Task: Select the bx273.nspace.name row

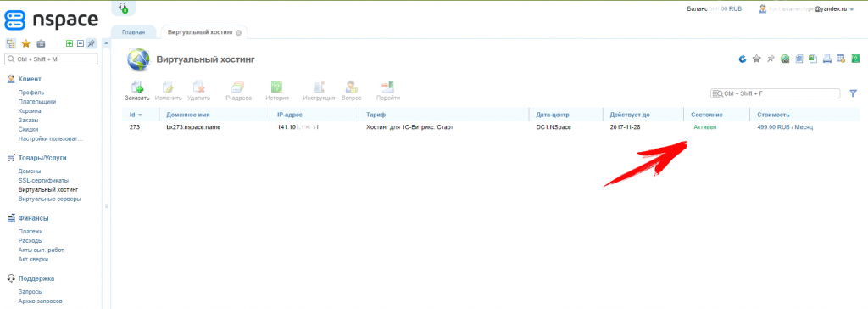Action: point(491,127)
